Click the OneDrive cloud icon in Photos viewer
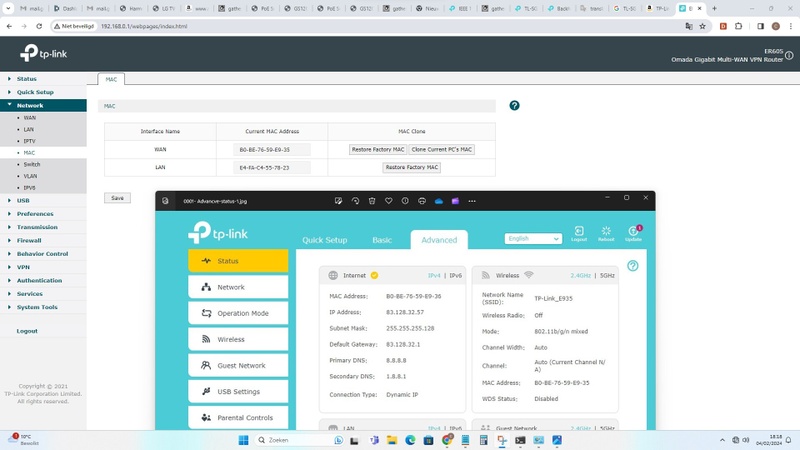This screenshot has width=800, height=450. coord(439,201)
